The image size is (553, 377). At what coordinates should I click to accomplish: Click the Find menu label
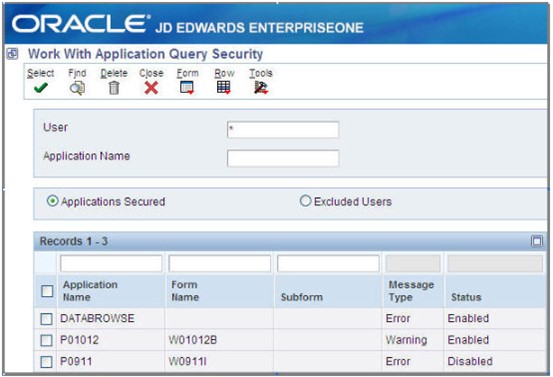point(77,73)
